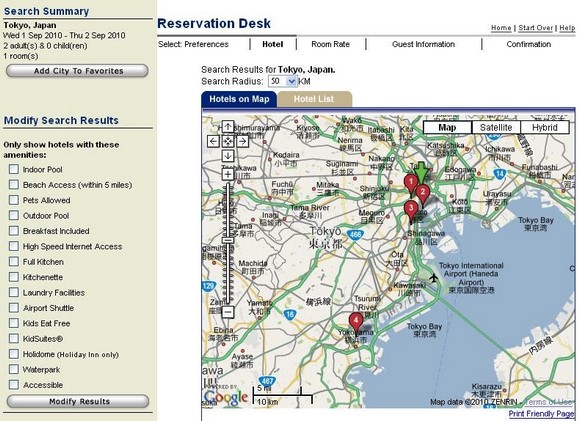Click the Modify Results button

(x=78, y=401)
